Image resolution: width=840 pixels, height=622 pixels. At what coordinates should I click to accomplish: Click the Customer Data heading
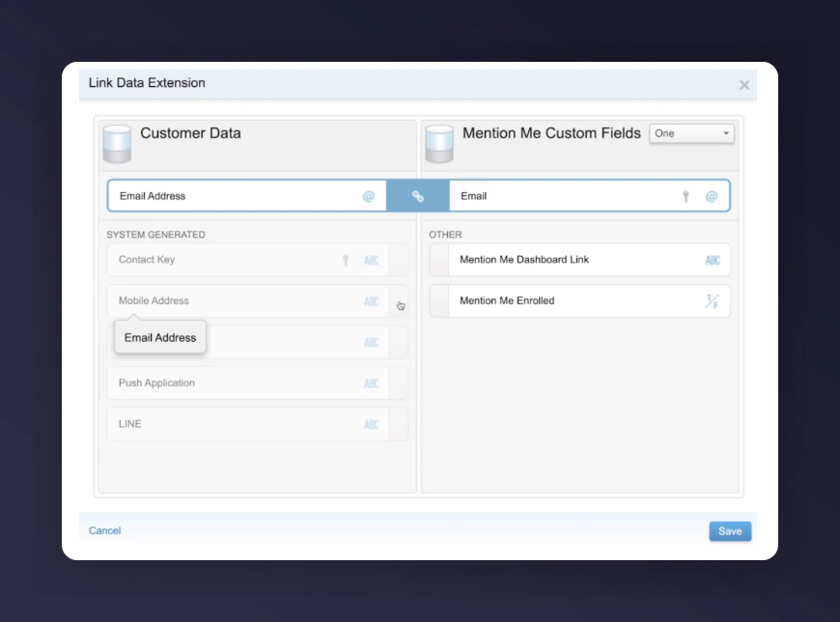pyautogui.click(x=191, y=133)
